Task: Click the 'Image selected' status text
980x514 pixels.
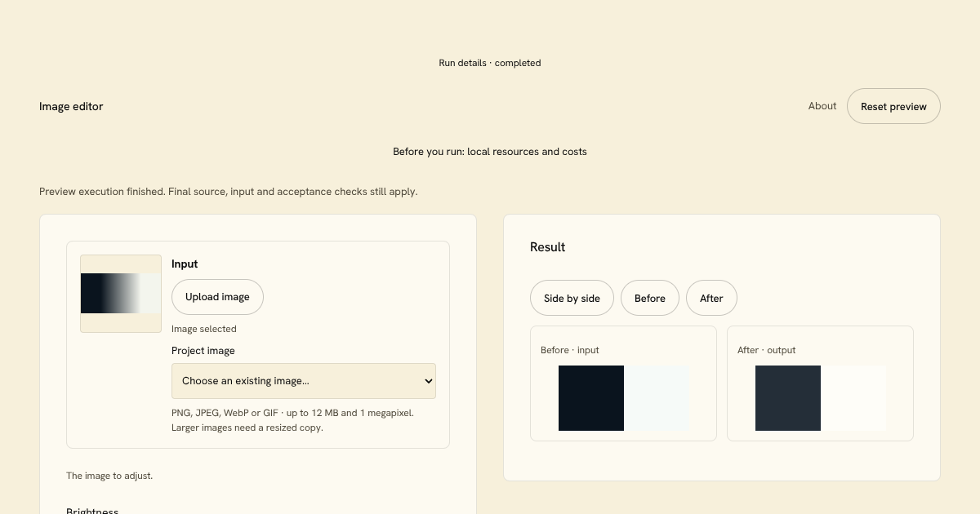Action: click(x=204, y=329)
